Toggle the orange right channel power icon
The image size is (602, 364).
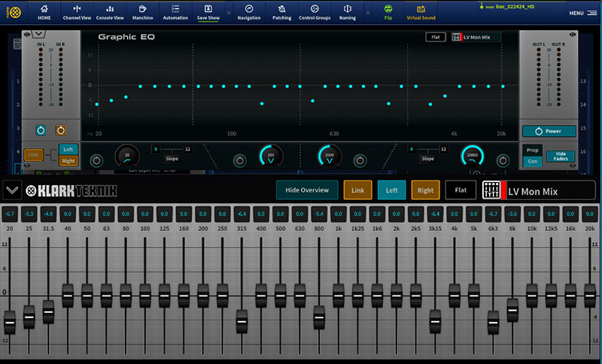61,130
